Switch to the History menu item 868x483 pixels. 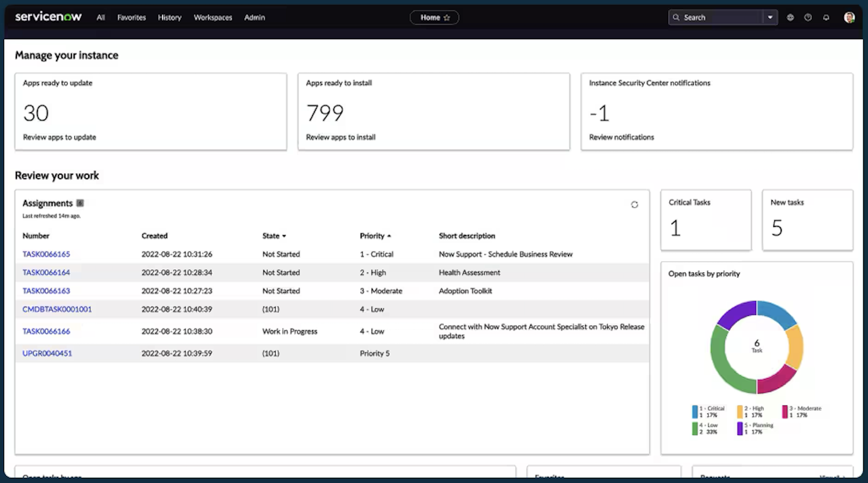[x=170, y=17]
